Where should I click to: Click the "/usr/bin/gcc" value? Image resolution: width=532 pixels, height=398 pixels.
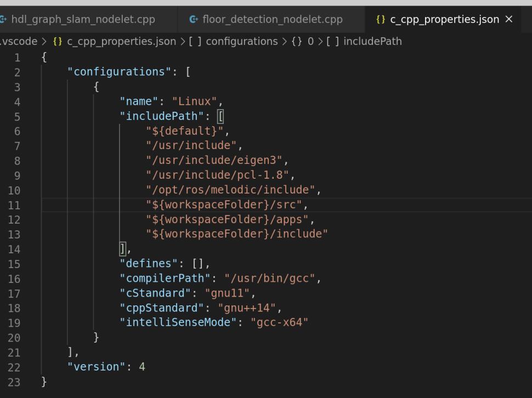point(269,278)
